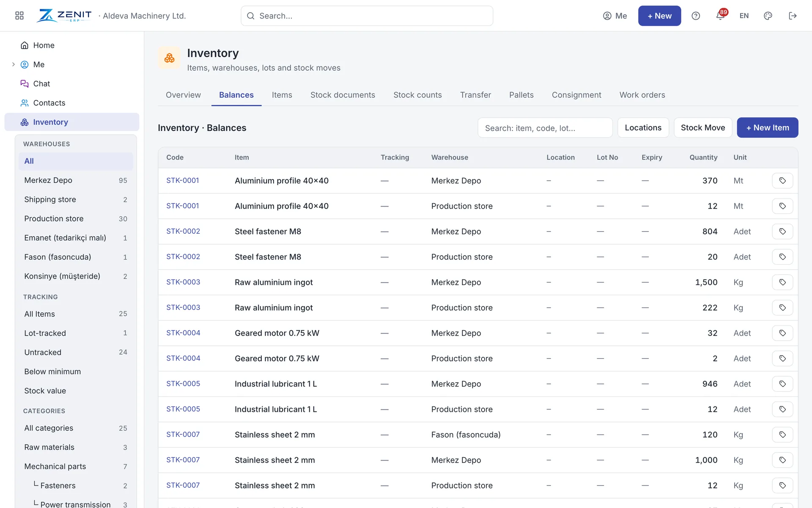Click tag icon for Steel fastener M8 Production store
The height and width of the screenshot is (508, 812).
click(782, 257)
